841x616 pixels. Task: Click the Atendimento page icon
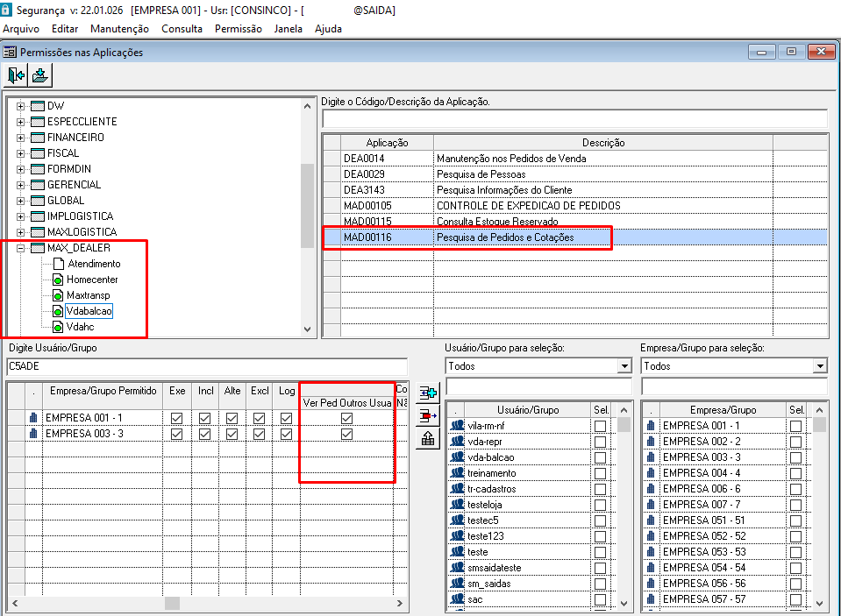(59, 264)
